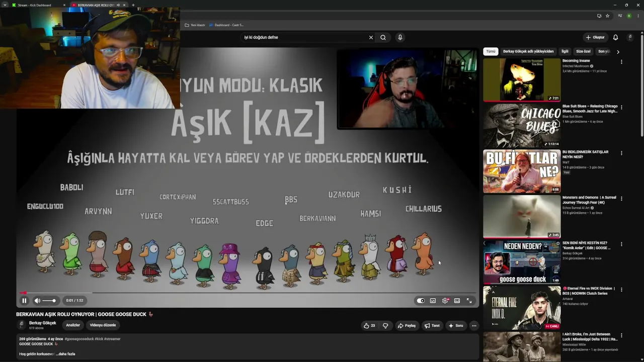Screen dimensions: 644x362
Task: Adjust the player volume slider
Action: [x=49, y=301]
